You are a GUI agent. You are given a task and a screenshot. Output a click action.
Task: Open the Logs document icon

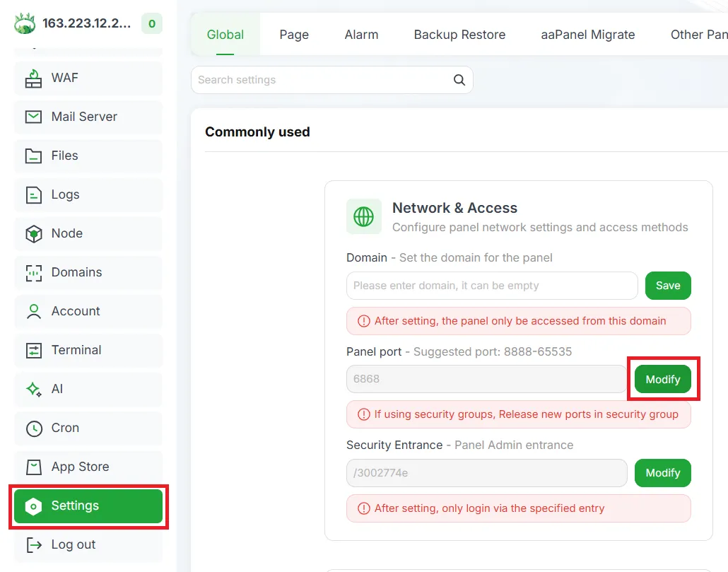[33, 195]
